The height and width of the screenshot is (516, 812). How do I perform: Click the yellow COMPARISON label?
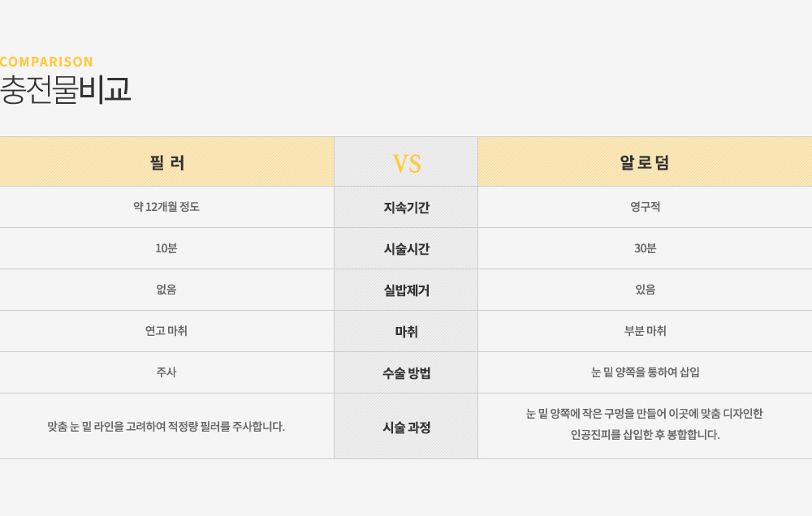[x=46, y=62]
